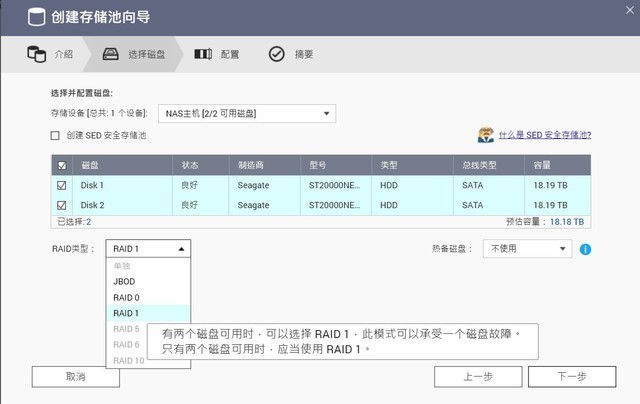Uncheck the Disk 2 checkbox
This screenshot has height=404, width=640.
(62, 205)
